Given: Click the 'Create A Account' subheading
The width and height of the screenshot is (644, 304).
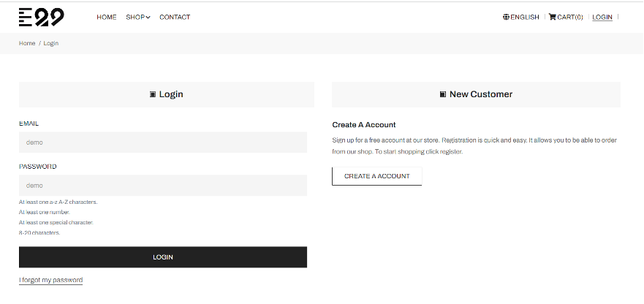Looking at the screenshot, I should click(364, 125).
